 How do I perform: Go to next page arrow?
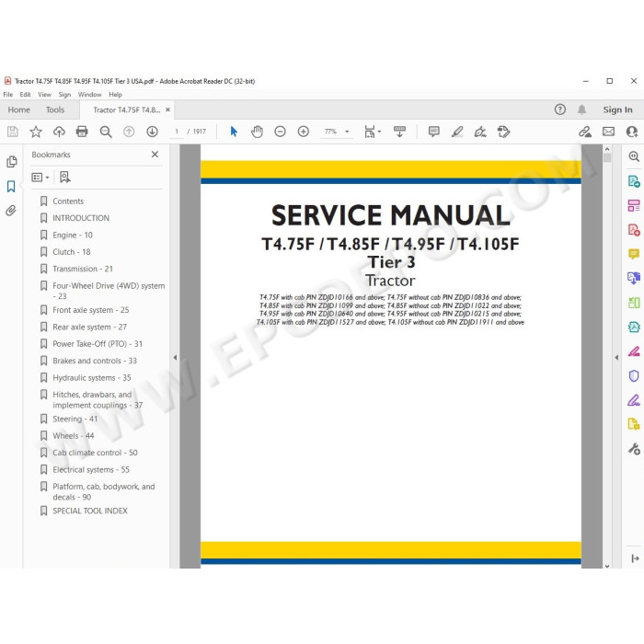152,132
